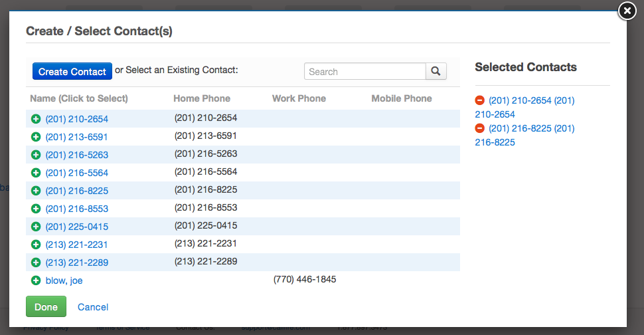
Task: Click the Cancel link
Action: (93, 307)
